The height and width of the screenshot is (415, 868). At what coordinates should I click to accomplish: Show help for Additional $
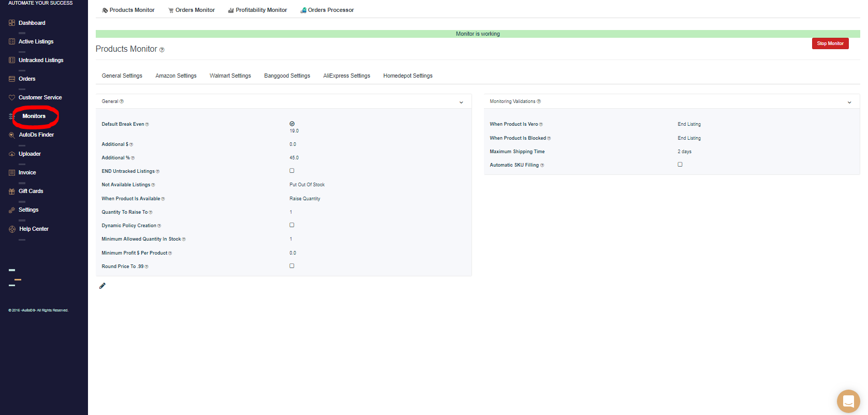click(131, 144)
